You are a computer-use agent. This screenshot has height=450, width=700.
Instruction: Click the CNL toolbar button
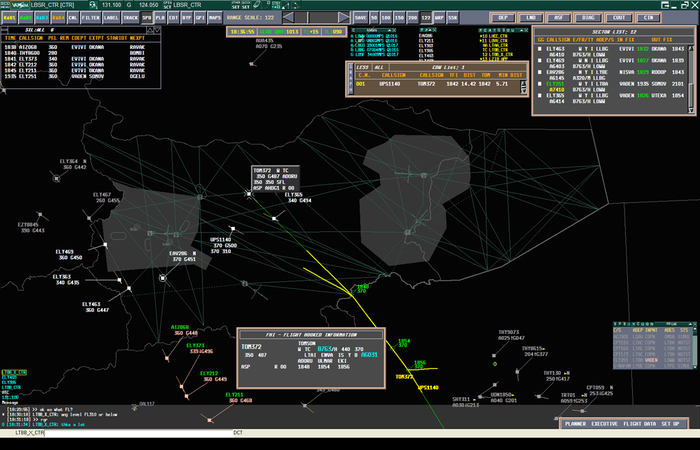point(73,18)
